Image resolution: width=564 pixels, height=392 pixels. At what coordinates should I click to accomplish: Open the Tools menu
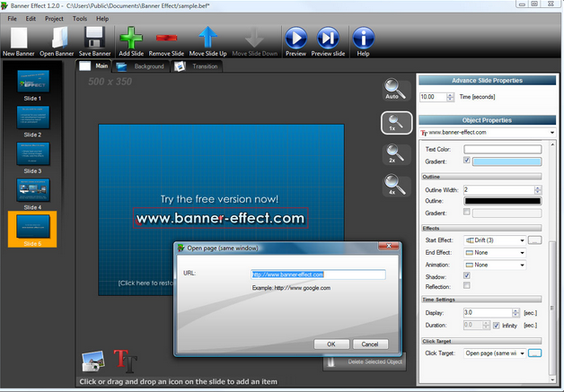point(80,19)
